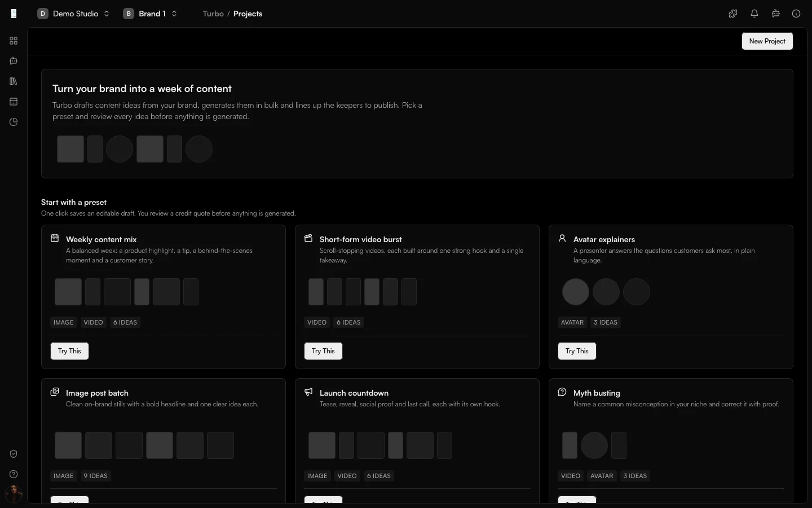Click the user profile avatar in the sidebar
The width and height of the screenshot is (812, 508).
tap(14, 494)
